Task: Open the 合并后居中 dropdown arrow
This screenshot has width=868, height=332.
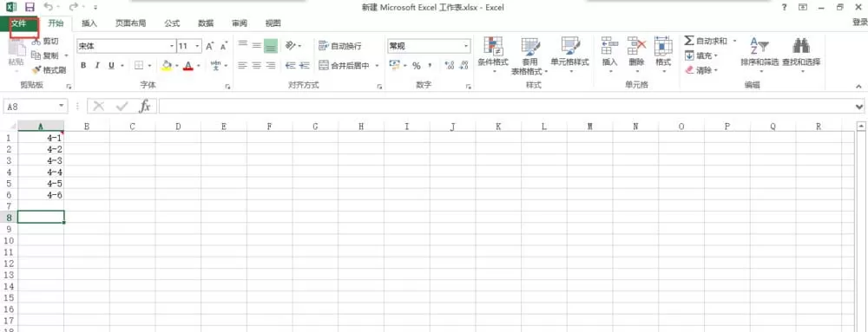Action: pyautogui.click(x=377, y=65)
